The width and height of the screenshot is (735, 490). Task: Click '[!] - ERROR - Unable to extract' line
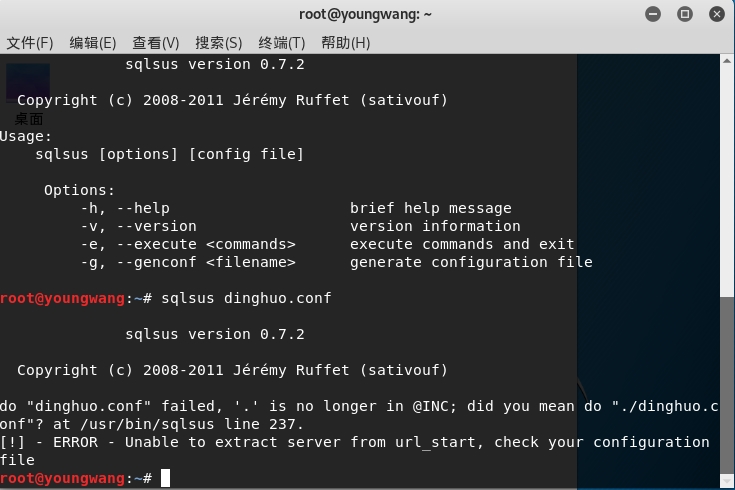coord(355,442)
